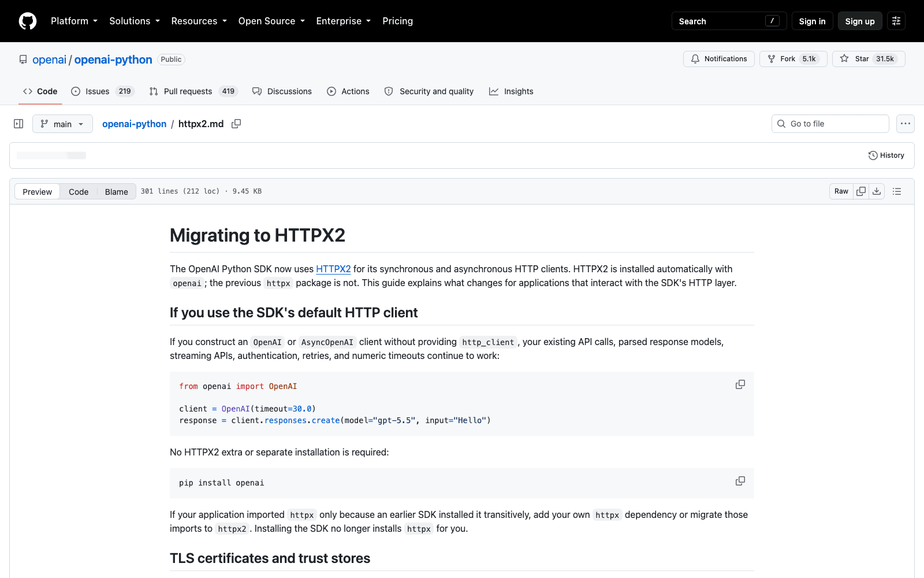Switch to the Actions tab
The height and width of the screenshot is (578, 924).
(x=348, y=91)
